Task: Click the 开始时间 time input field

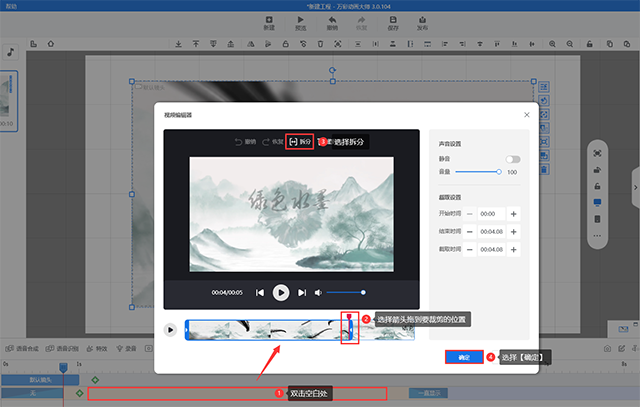Action: pos(491,213)
